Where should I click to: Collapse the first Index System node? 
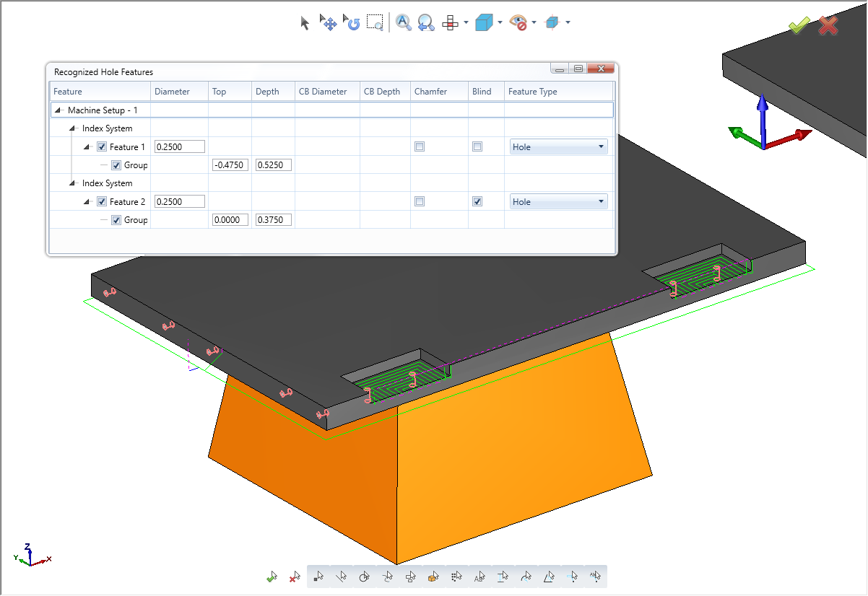71,128
